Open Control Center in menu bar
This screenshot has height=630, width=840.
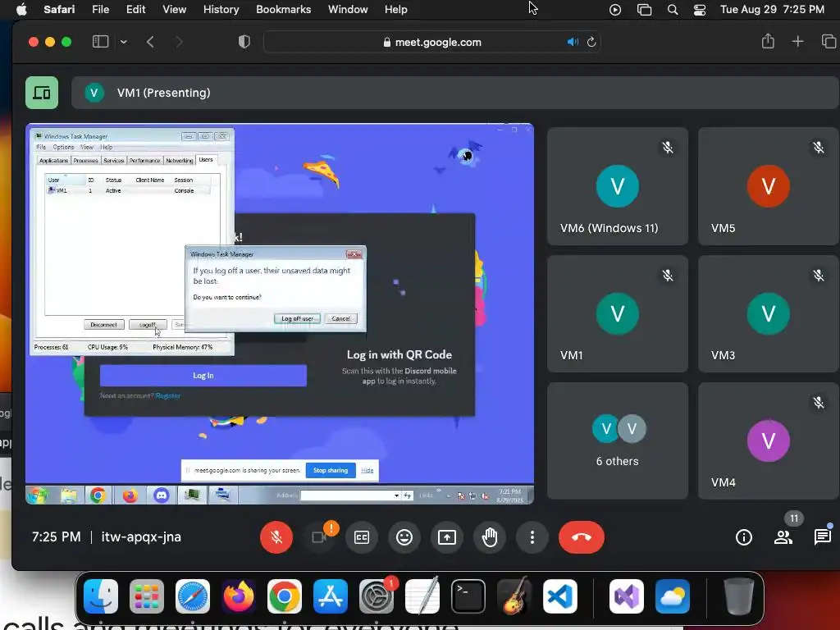point(699,10)
